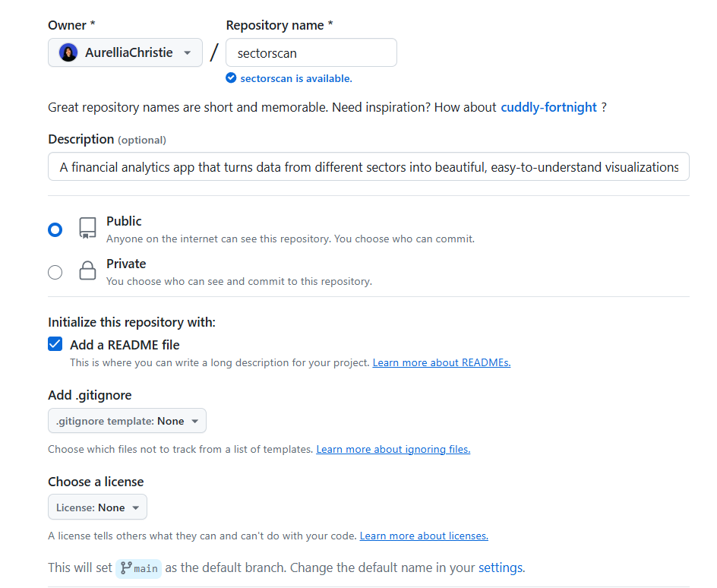The width and height of the screenshot is (717, 588).
Task: Click the AureliaChristie profile avatar icon
Action: pyautogui.click(x=69, y=52)
